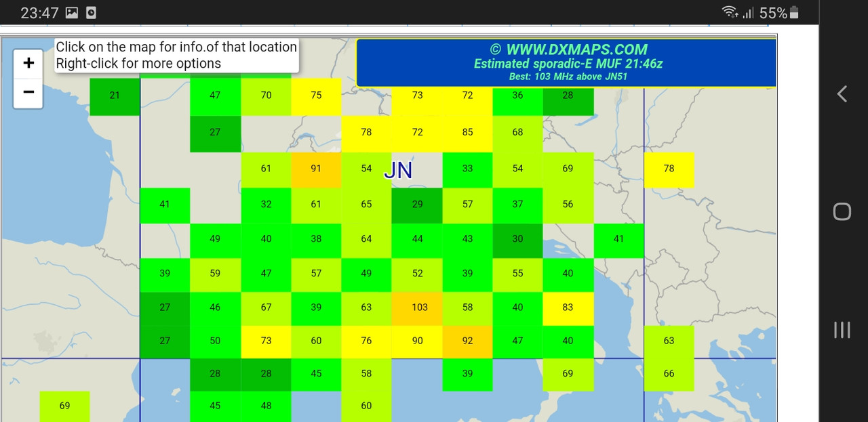Choose the grid cell showing 65
Screen dimensions: 868x422
[366, 205]
